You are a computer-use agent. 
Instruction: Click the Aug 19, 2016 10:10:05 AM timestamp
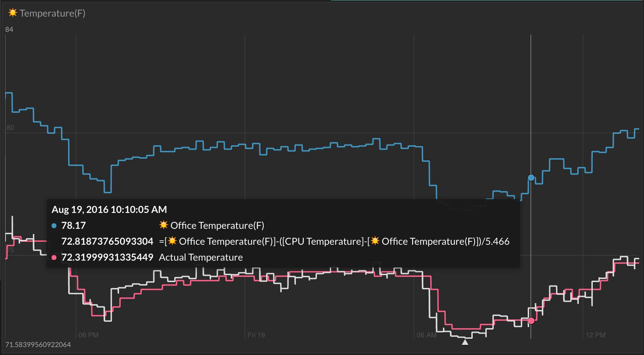[x=109, y=209]
